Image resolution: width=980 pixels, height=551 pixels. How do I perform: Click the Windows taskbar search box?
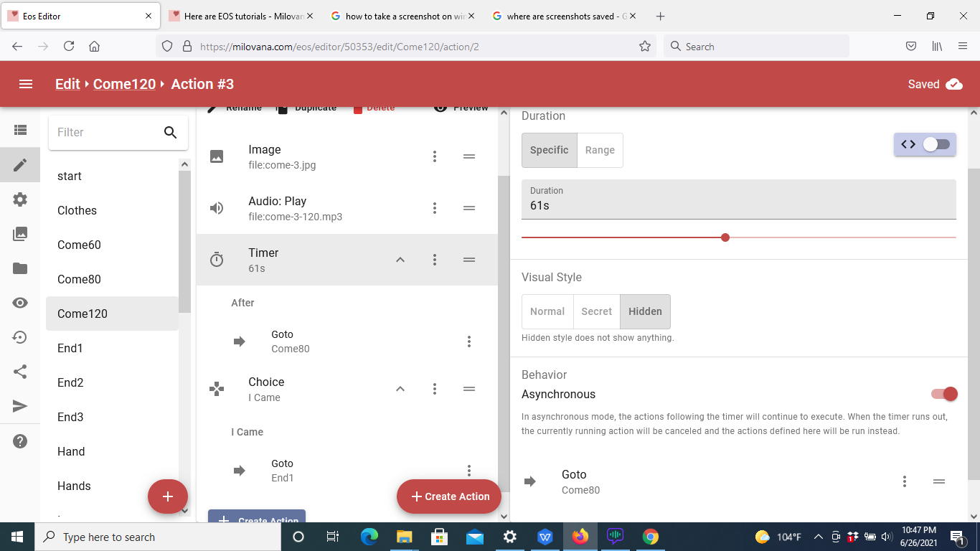pyautogui.click(x=156, y=537)
